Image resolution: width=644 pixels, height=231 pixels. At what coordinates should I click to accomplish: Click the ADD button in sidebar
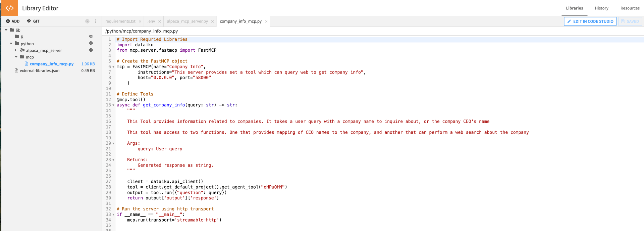click(x=13, y=21)
